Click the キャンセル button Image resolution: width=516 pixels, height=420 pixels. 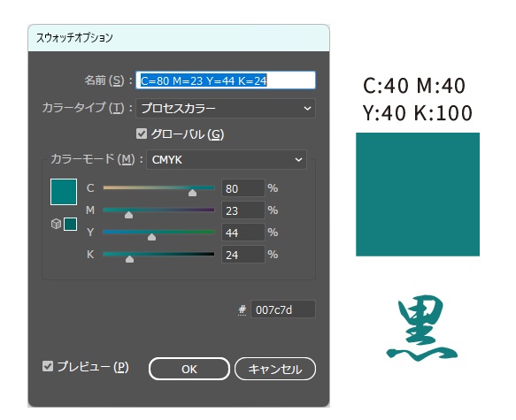click(x=275, y=369)
